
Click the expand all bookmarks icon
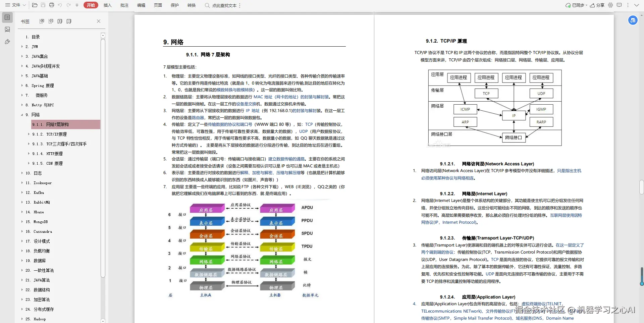(42, 21)
